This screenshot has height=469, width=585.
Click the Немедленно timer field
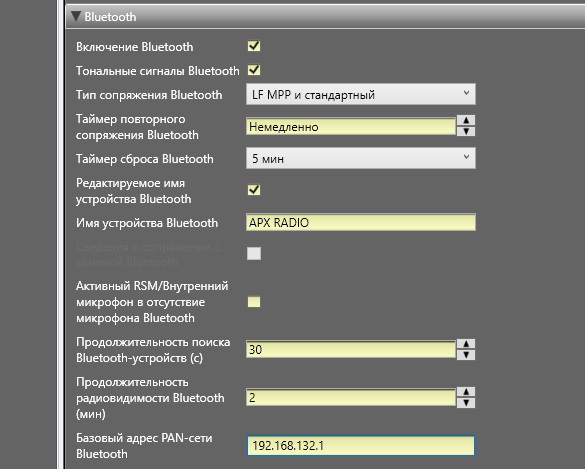coord(351,126)
